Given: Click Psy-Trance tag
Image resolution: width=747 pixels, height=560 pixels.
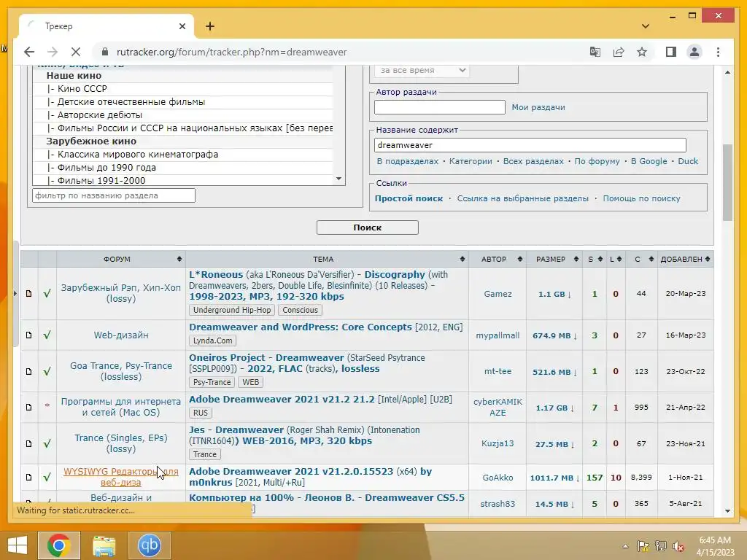Looking at the screenshot, I should 212,382.
